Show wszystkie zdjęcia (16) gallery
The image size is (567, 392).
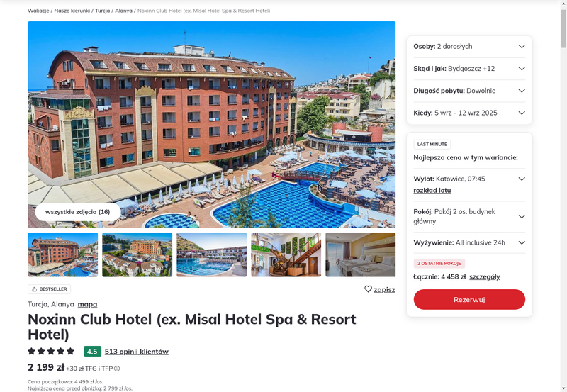[x=78, y=212]
